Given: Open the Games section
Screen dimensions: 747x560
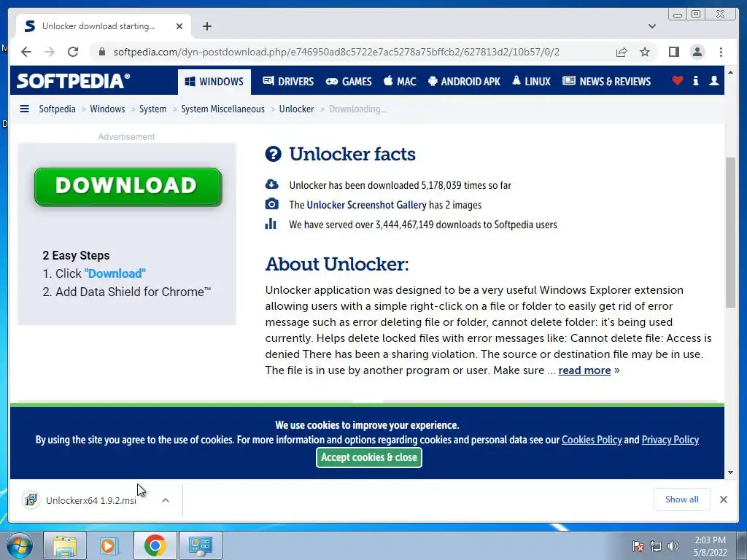Looking at the screenshot, I should point(348,82).
